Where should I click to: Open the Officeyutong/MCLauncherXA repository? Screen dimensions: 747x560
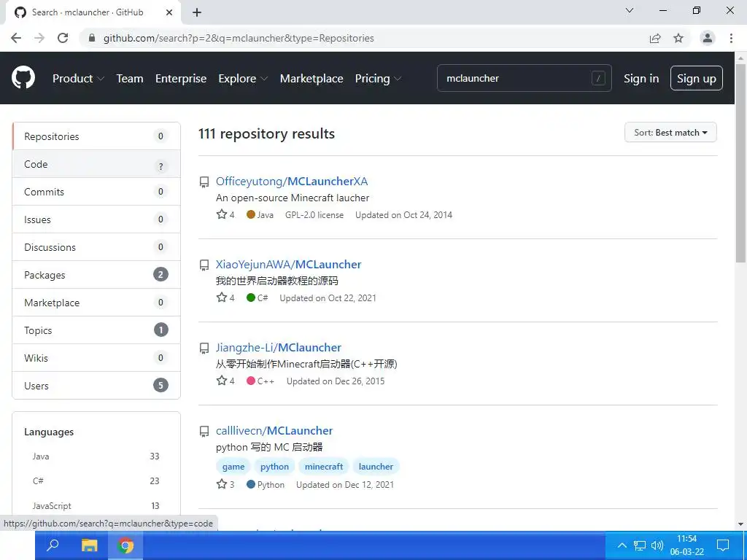[x=292, y=182]
